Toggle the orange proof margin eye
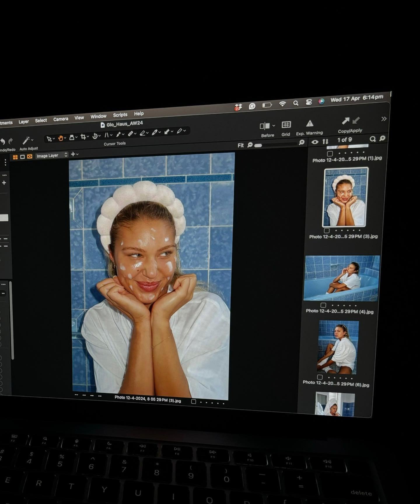Image resolution: width=420 pixels, height=504 pixels. (x=30, y=157)
